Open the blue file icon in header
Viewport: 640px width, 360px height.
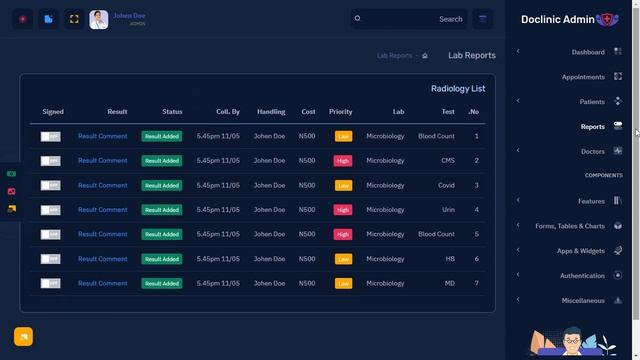click(48, 19)
